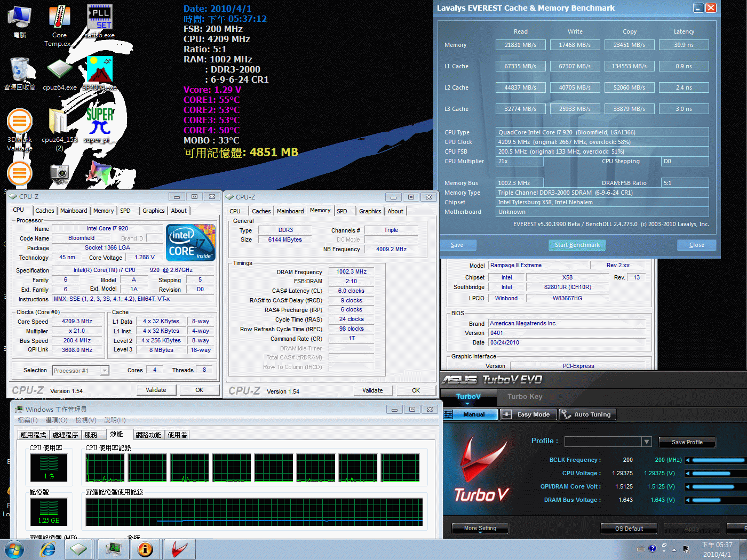Switch TurboV to Easy Mode
747x560 pixels.
528,414
